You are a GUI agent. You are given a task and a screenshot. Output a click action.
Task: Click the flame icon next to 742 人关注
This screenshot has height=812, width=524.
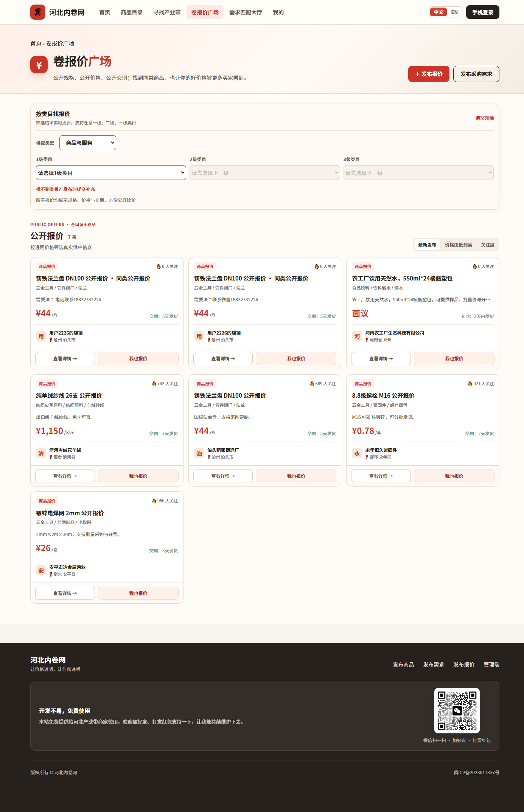point(154,384)
